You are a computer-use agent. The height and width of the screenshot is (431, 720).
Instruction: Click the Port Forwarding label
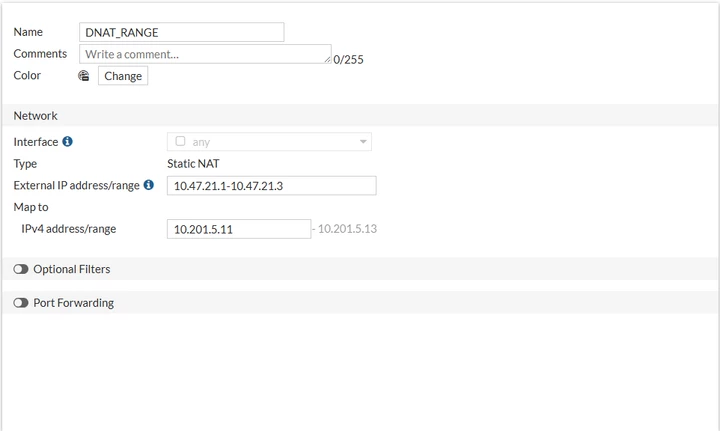(x=73, y=303)
